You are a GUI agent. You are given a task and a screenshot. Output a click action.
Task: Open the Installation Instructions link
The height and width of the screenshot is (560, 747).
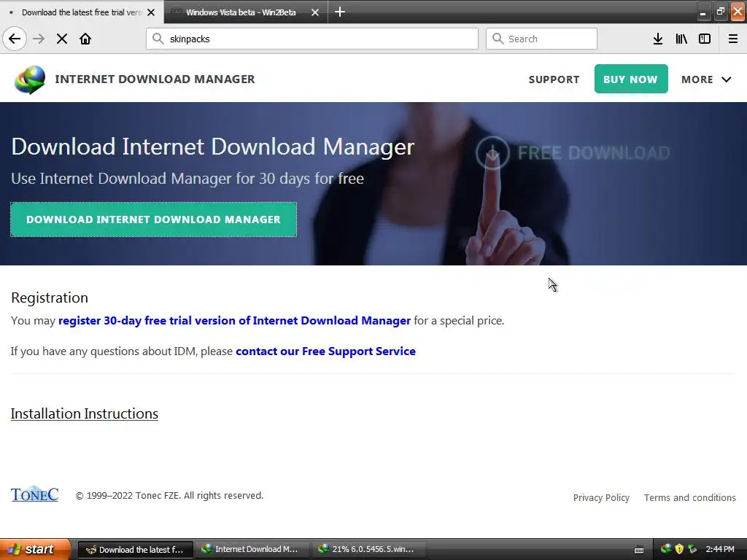coord(85,413)
